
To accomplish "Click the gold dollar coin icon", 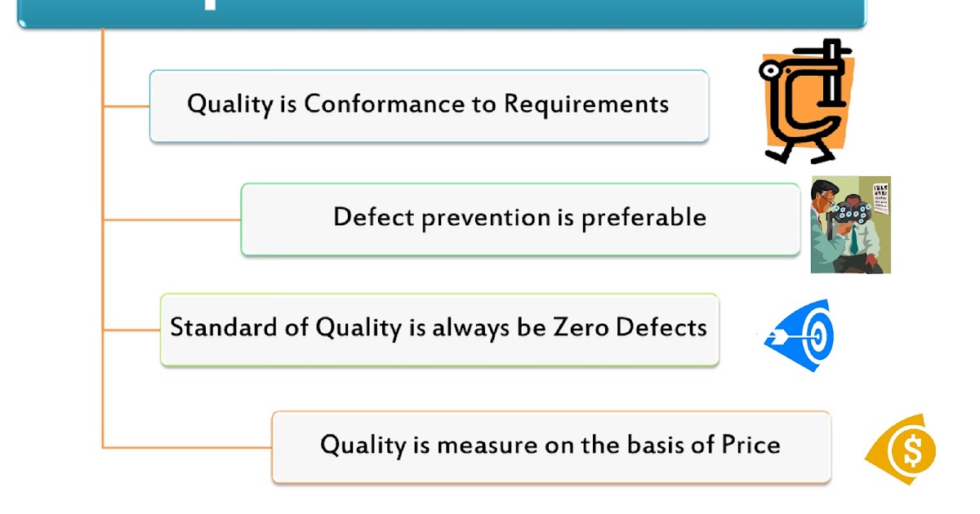I will tap(902, 450).
